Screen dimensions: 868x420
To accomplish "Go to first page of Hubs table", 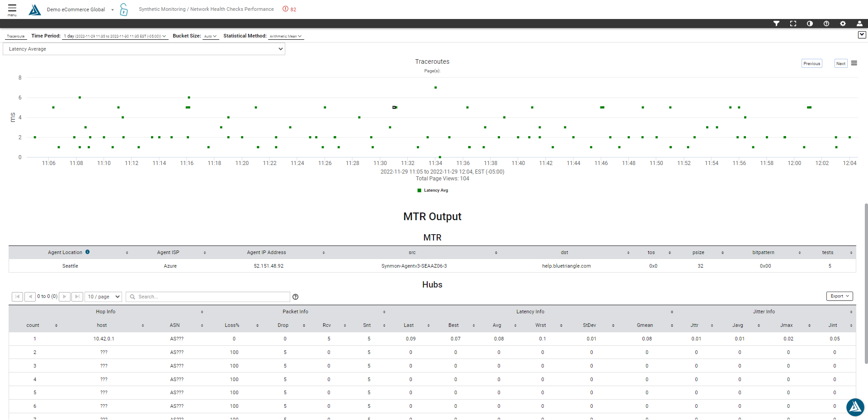I will click(x=17, y=297).
